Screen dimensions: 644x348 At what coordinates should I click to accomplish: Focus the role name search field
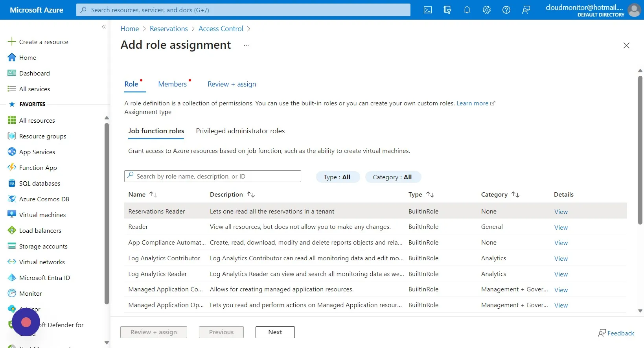click(x=213, y=176)
